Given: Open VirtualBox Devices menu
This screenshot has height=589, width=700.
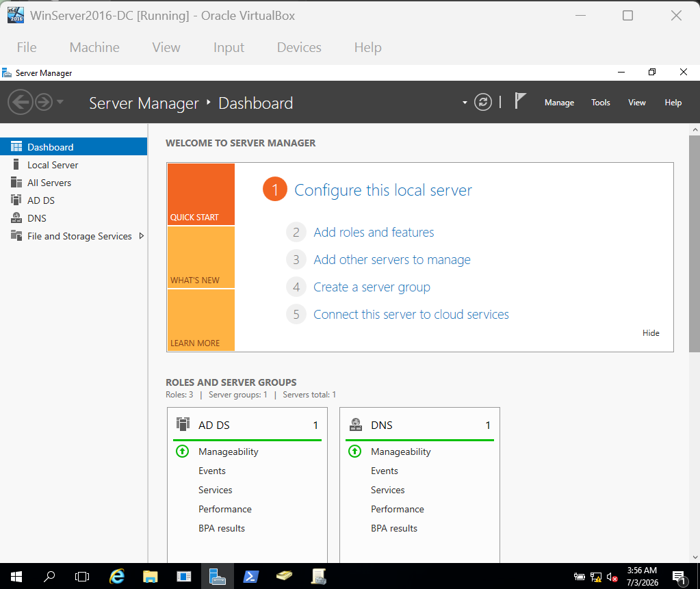Looking at the screenshot, I should coord(299,47).
